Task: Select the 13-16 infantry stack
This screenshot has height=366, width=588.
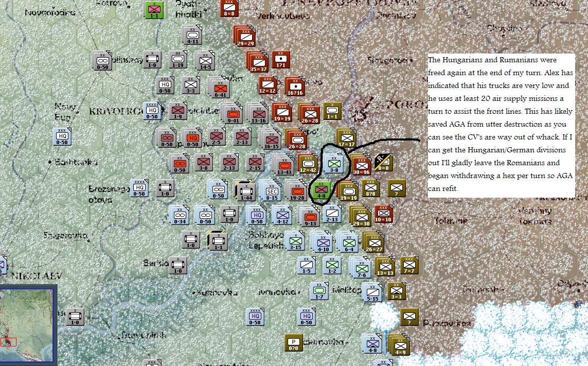Action: [258, 114]
